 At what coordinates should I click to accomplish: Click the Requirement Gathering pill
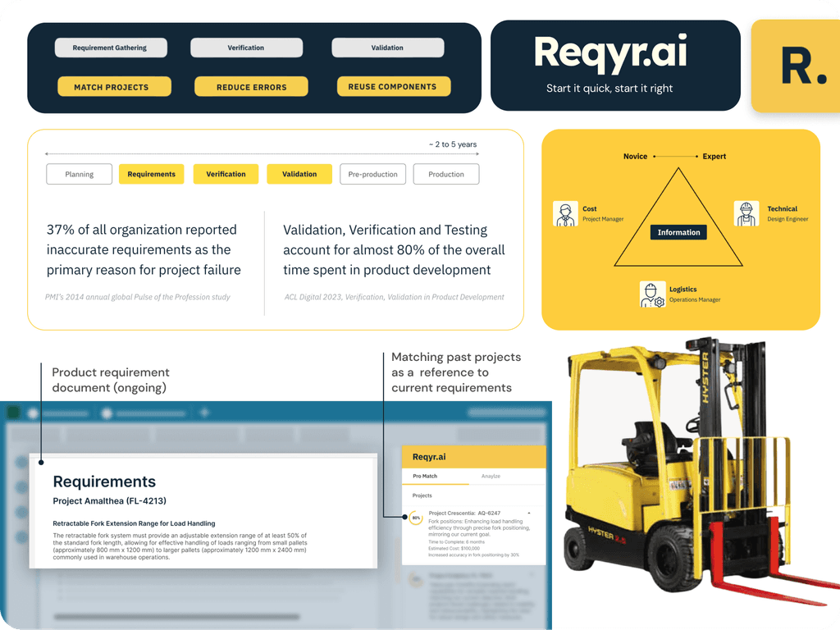tap(111, 48)
